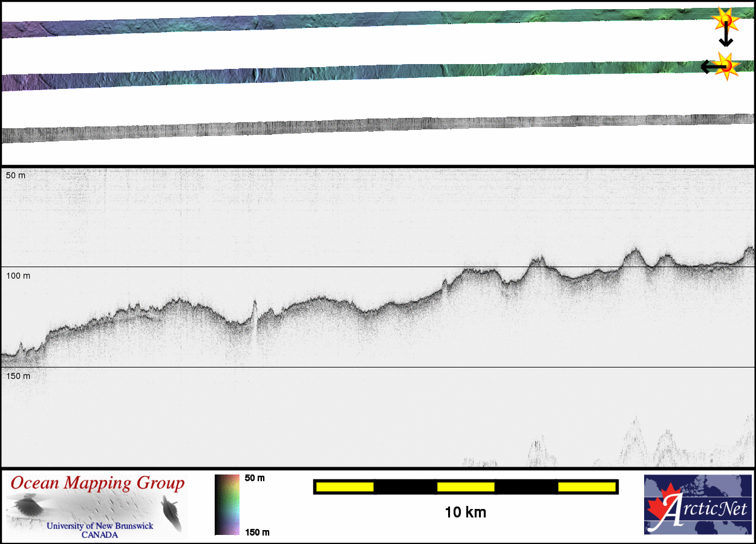This screenshot has height=544, width=756.
Task: Open the ArcticNet logo
Action: [x=697, y=505]
